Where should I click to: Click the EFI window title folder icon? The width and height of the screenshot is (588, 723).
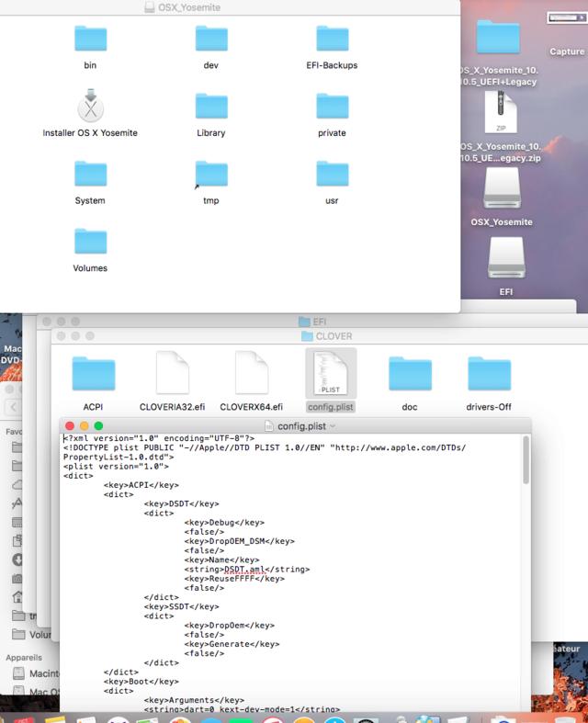tap(304, 322)
